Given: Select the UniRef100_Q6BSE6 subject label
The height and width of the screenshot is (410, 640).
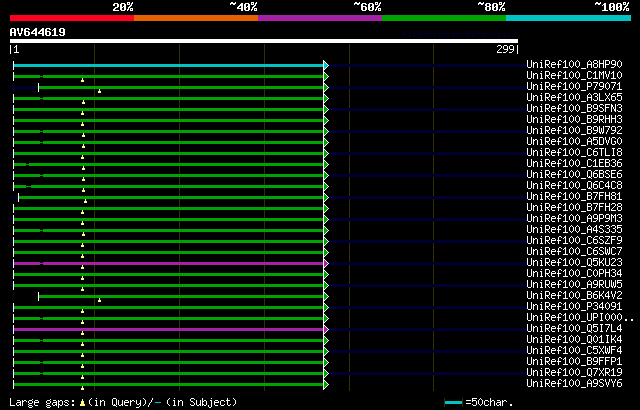Looking at the screenshot, I should (x=574, y=175).
